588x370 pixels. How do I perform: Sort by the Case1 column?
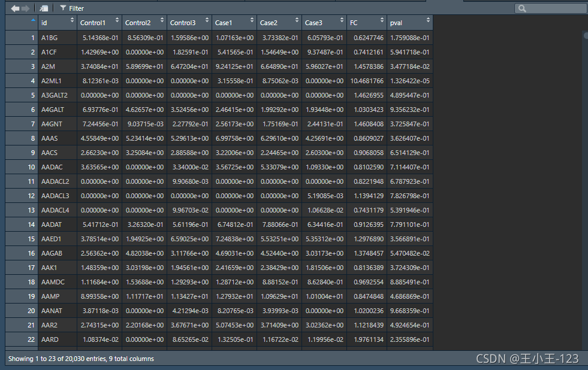(x=234, y=23)
